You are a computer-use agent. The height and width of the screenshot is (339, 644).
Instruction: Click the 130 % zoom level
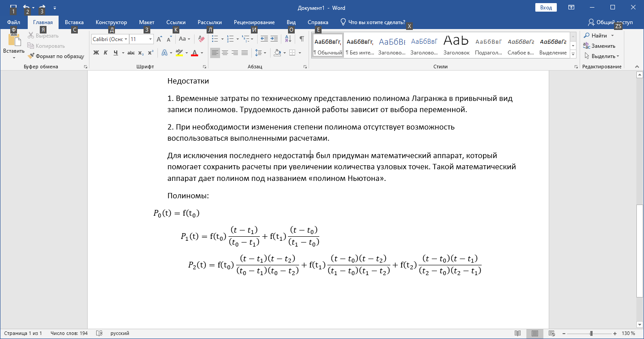click(x=628, y=334)
